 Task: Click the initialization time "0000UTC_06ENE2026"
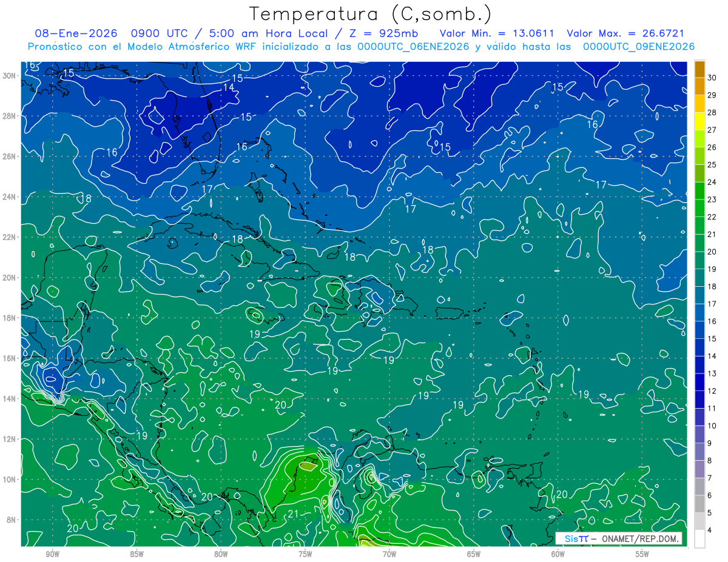pos(412,47)
